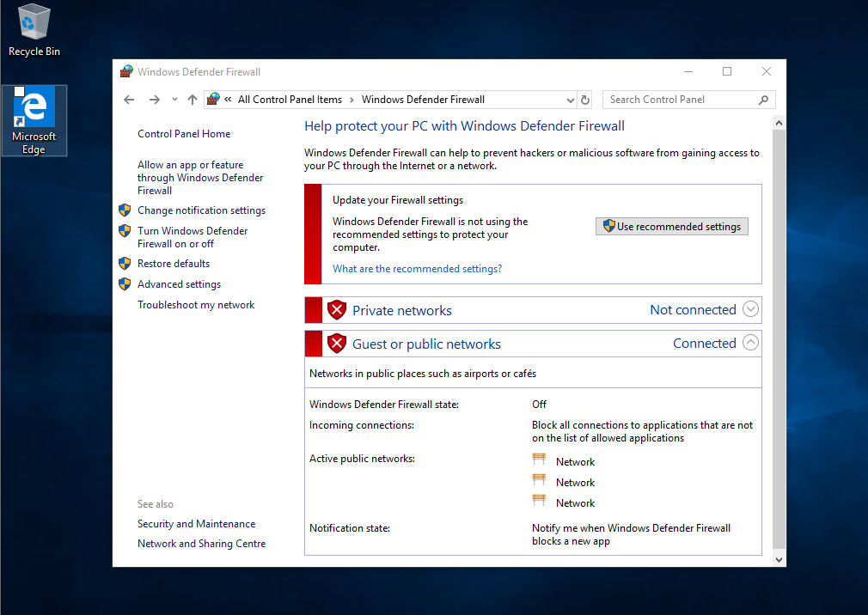Viewport: 868px width, 615px height.
Task: Open What are the recommended settings link
Action: (x=417, y=269)
